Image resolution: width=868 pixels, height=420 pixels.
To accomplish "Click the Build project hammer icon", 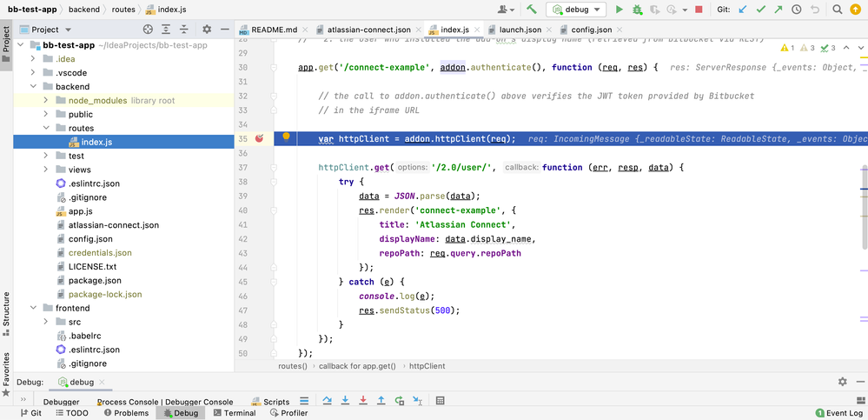I will click(x=531, y=10).
